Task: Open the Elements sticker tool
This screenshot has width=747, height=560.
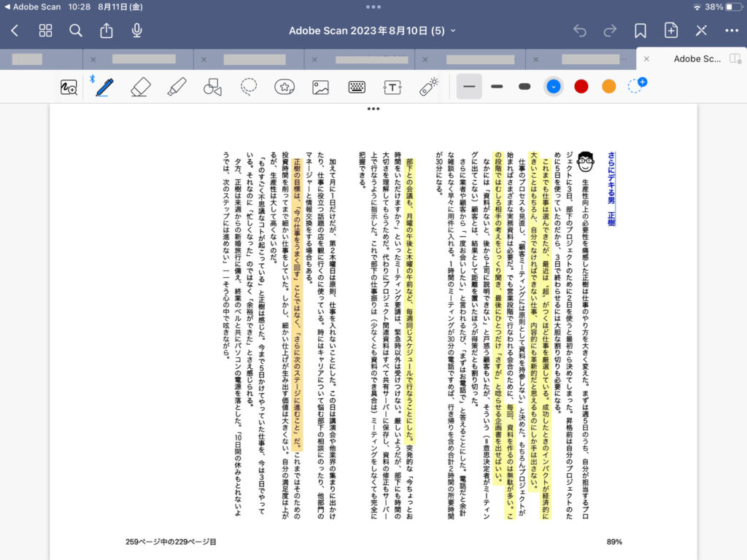Action: pos(285,87)
